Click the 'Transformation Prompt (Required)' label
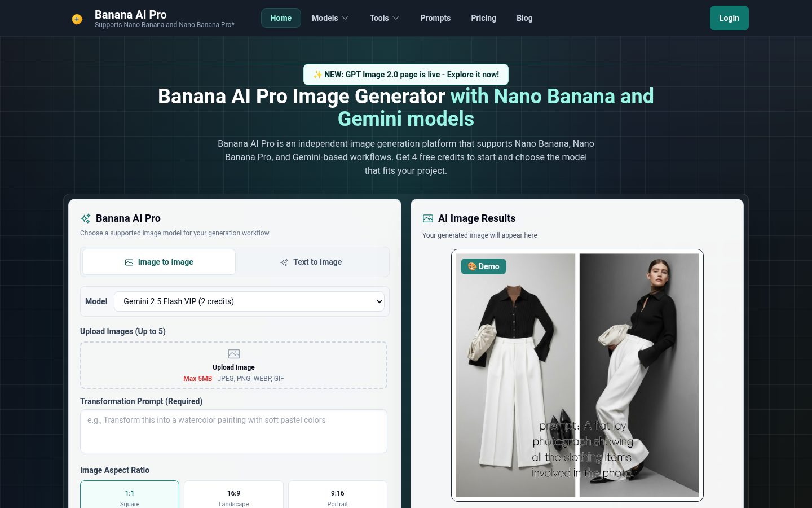This screenshot has width=812, height=508. click(x=141, y=401)
